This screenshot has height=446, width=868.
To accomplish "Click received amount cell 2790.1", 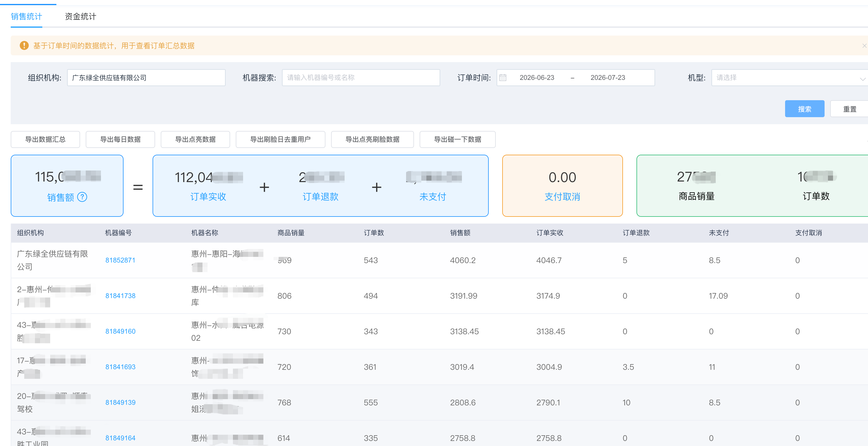I will point(548,403).
